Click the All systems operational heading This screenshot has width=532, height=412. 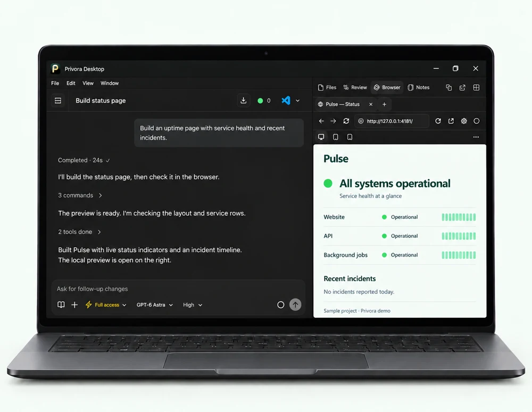(395, 184)
